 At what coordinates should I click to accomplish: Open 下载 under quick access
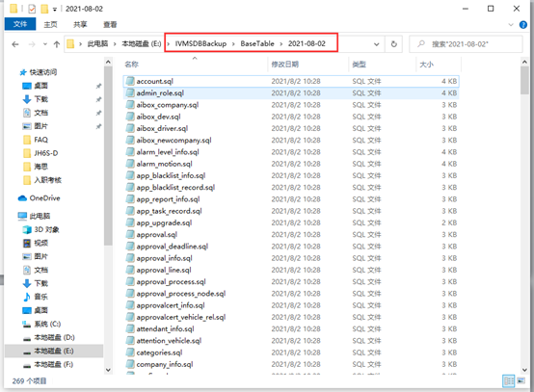point(40,99)
